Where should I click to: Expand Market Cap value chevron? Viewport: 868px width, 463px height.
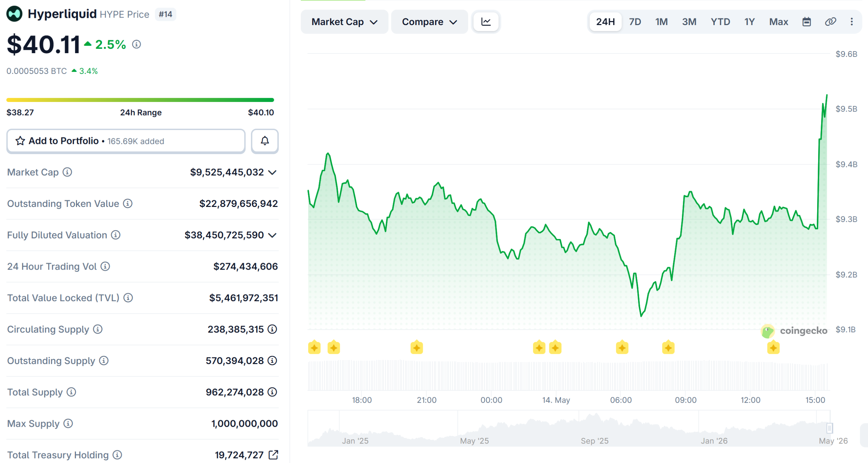tap(272, 172)
